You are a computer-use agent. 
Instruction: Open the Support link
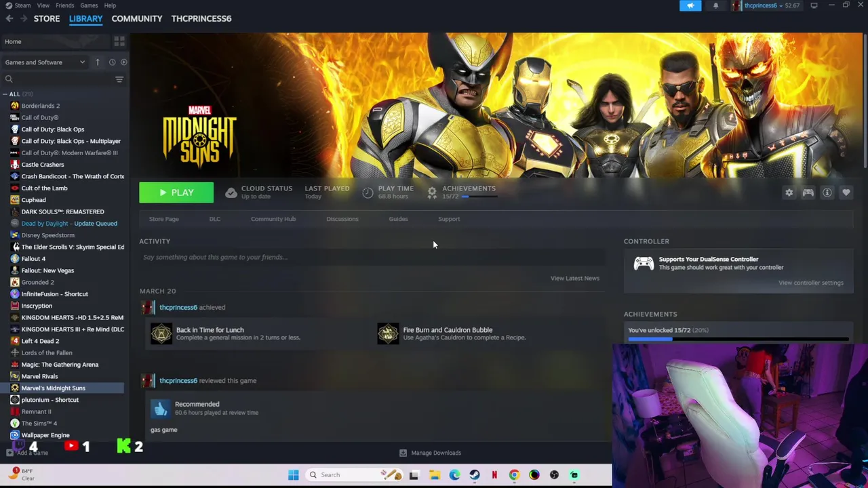[x=449, y=219]
